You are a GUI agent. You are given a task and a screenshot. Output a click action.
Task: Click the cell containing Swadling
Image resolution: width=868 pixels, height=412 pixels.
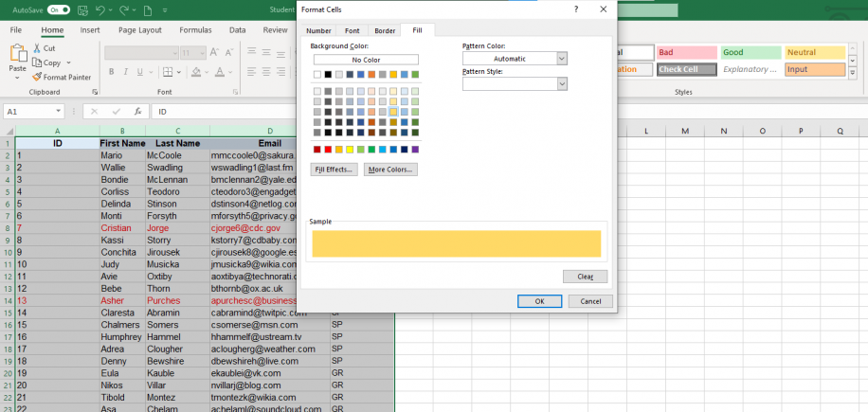(178, 167)
